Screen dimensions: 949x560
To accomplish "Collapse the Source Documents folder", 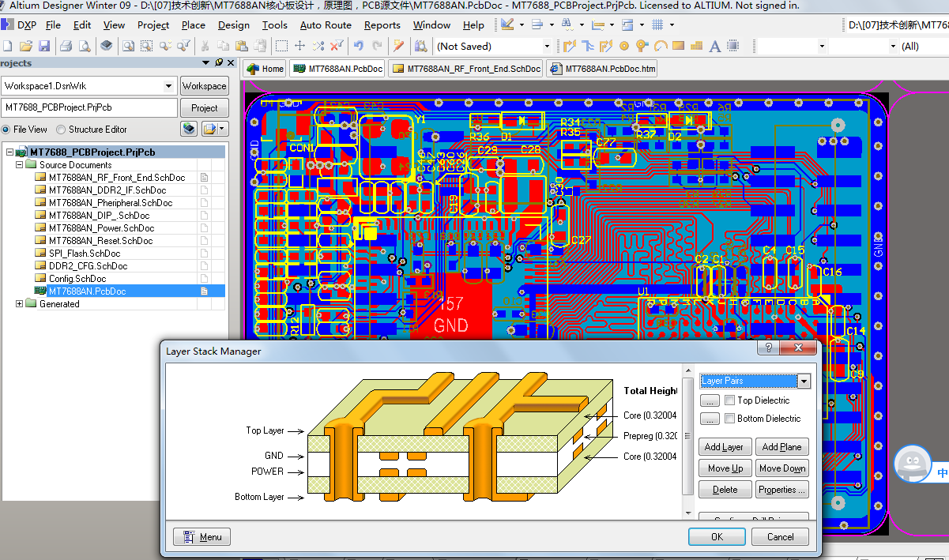I will pyautogui.click(x=20, y=165).
